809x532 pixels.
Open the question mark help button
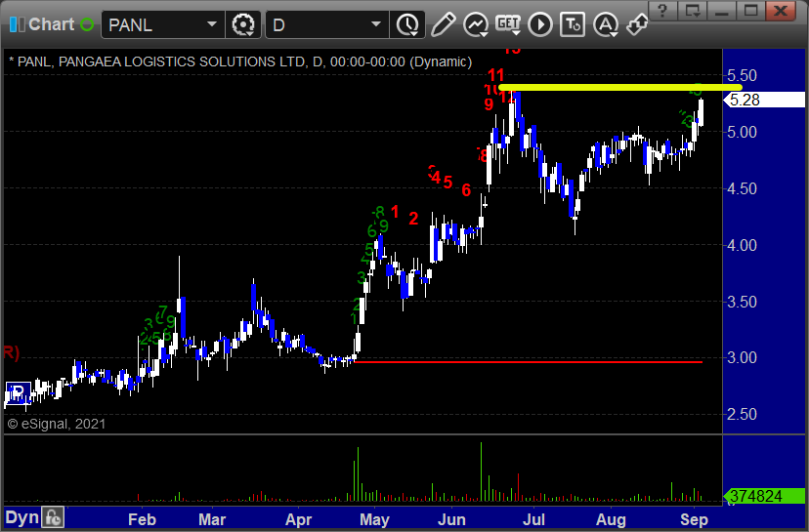point(662,10)
